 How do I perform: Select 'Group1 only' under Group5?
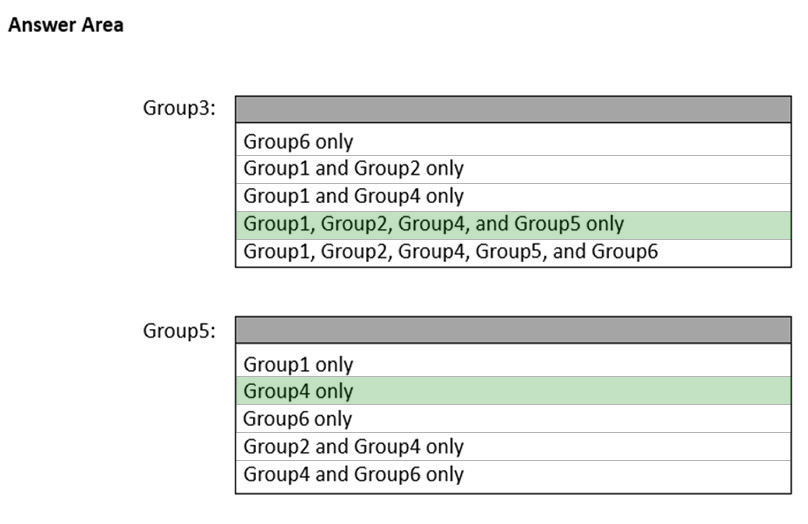(298, 365)
